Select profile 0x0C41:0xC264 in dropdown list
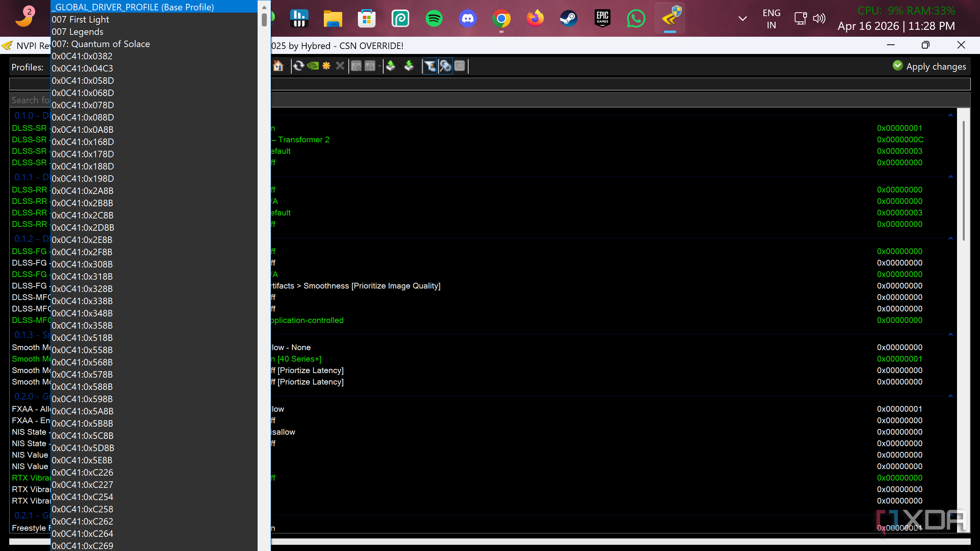Screen dimensions: 980x551 (x=154, y=533)
